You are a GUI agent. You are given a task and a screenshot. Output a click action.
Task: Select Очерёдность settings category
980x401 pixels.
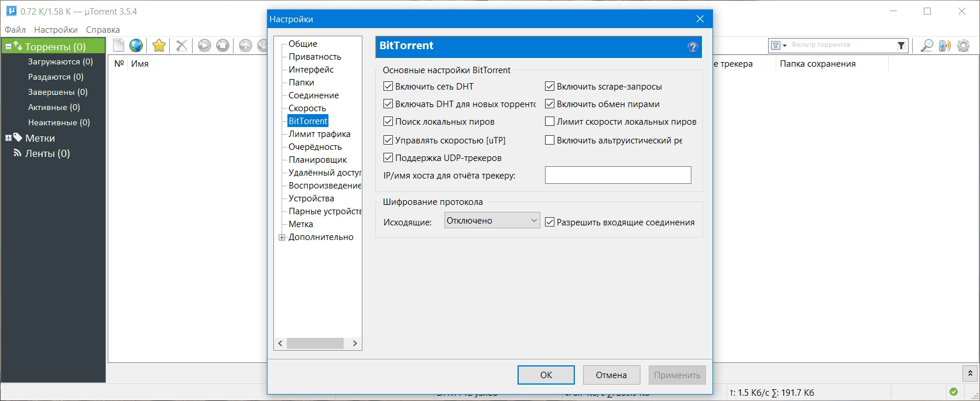[x=315, y=146]
